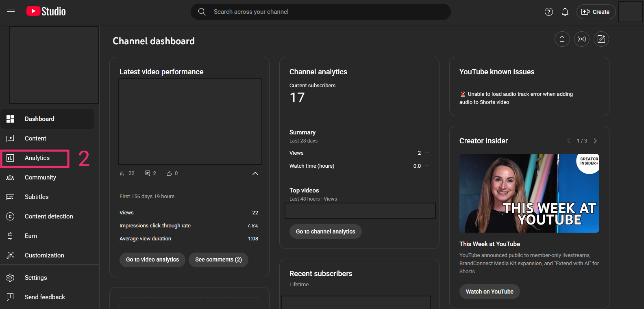Click the create post pencil icon
The image size is (644, 309).
pos(601,39)
